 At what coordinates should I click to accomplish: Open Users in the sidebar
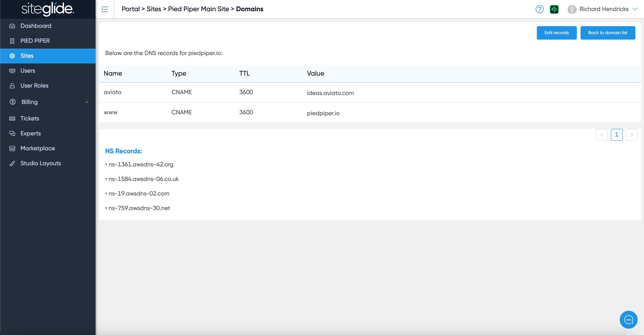(48, 71)
